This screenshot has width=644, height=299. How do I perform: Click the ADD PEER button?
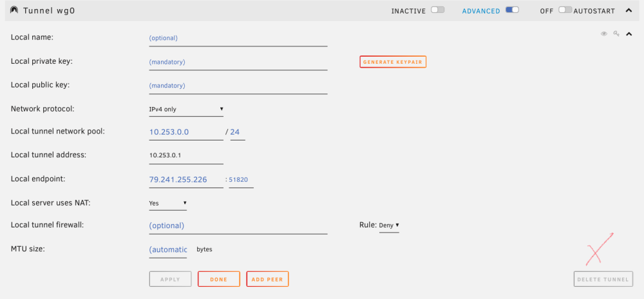point(267,279)
